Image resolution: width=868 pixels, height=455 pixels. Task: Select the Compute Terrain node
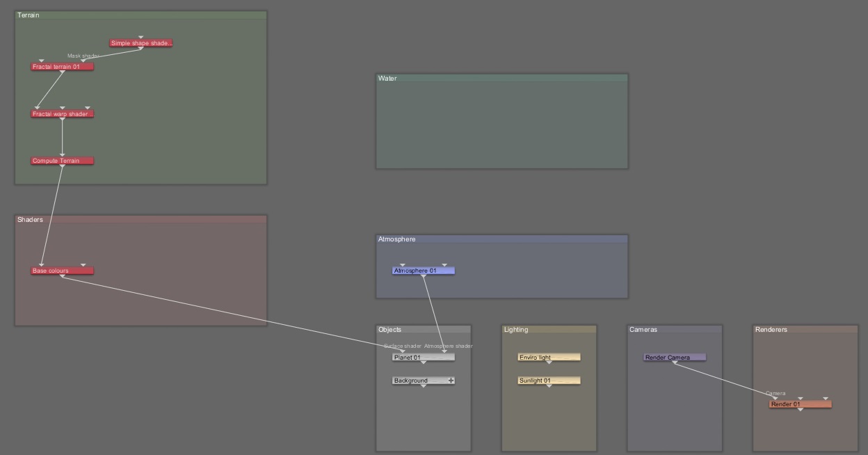(62, 161)
